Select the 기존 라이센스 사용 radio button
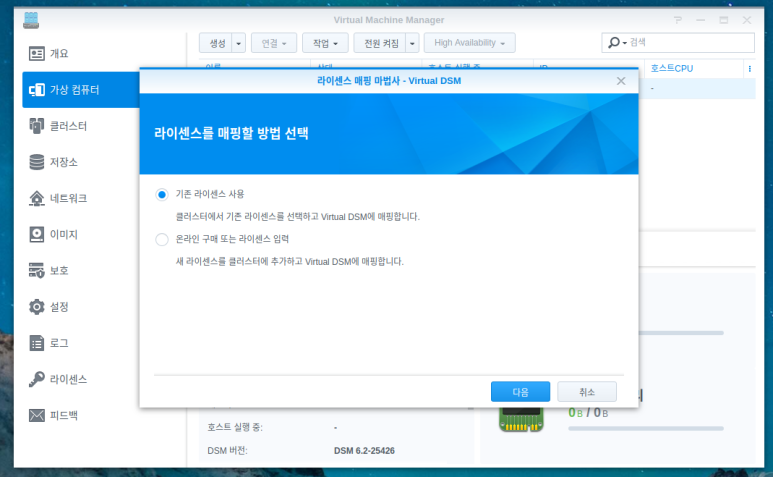Viewport: 773px width, 477px height. pyautogui.click(x=162, y=195)
